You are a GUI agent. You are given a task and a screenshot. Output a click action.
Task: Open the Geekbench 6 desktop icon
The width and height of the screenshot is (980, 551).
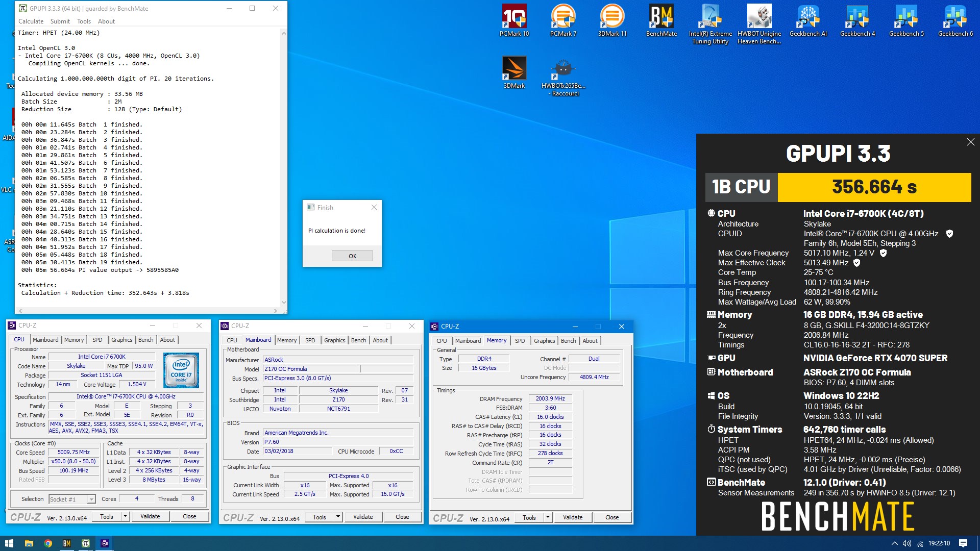pyautogui.click(x=955, y=20)
